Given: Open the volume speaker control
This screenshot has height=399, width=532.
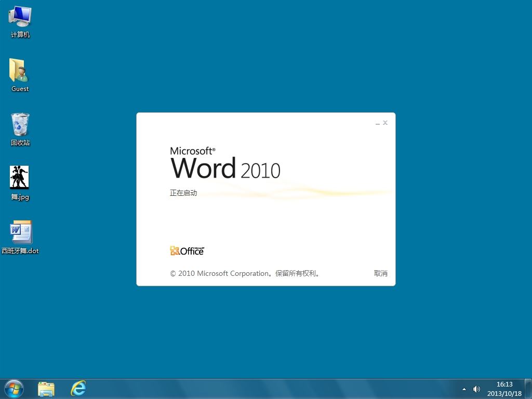Looking at the screenshot, I should coord(476,389).
